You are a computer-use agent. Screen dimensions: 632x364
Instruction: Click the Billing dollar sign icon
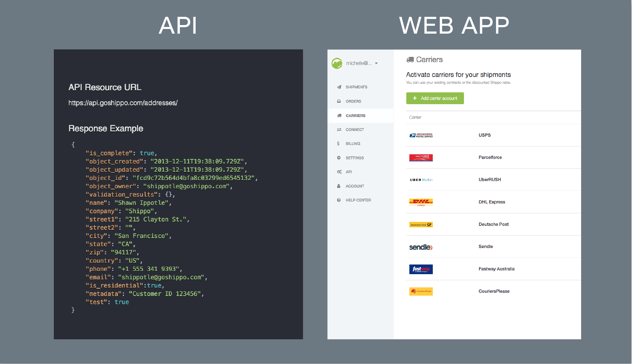coord(338,144)
